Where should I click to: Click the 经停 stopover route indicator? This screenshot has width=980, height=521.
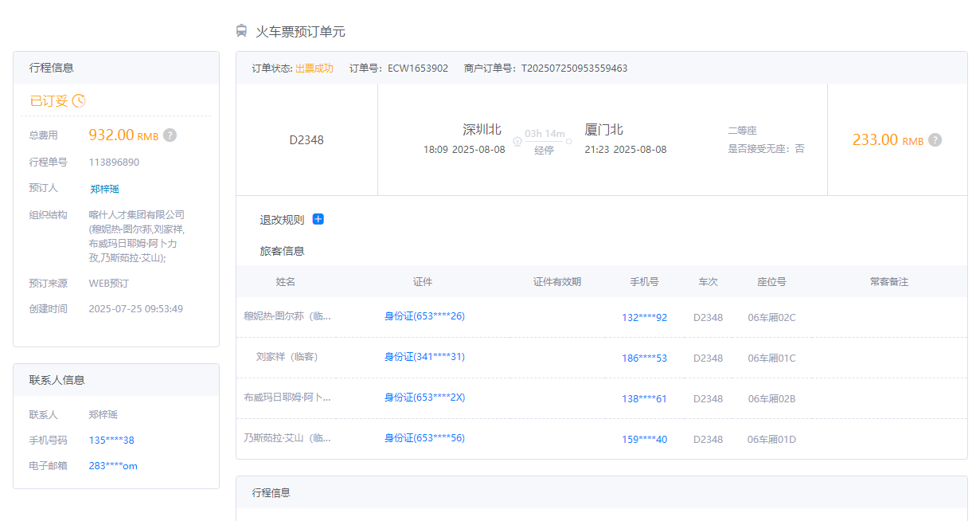pyautogui.click(x=544, y=150)
